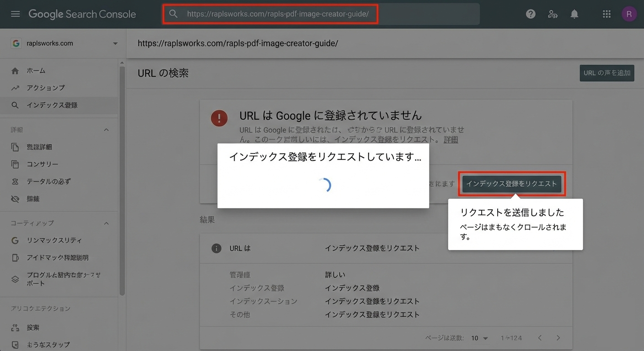This screenshot has width=644, height=351.
Task: Click the インデックス登録をリクエスト button
Action: (511, 184)
